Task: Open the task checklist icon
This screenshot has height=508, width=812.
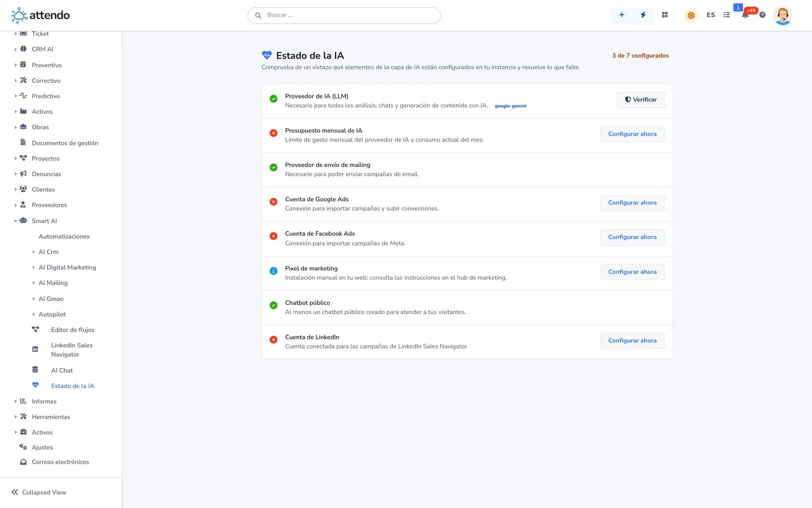Action: [727, 15]
